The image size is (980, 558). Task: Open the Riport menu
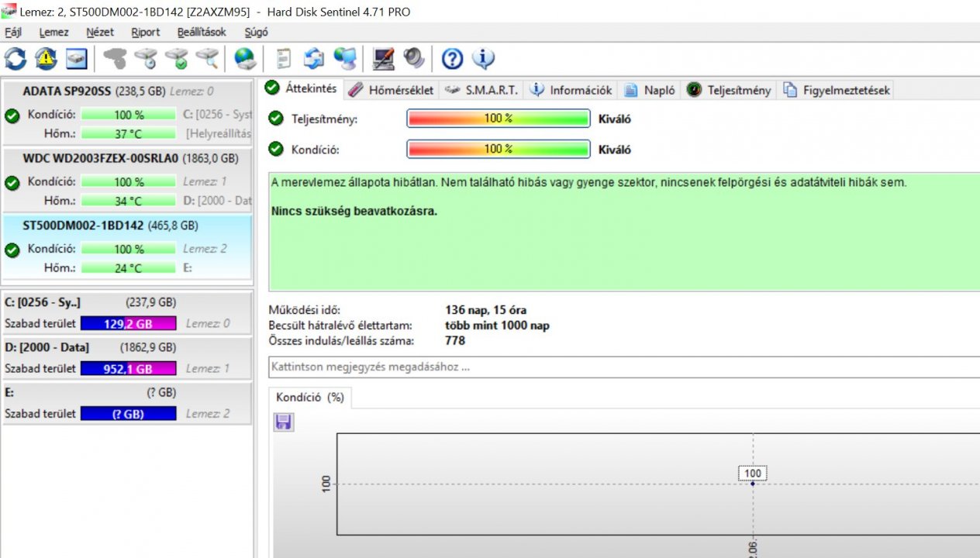(x=146, y=32)
